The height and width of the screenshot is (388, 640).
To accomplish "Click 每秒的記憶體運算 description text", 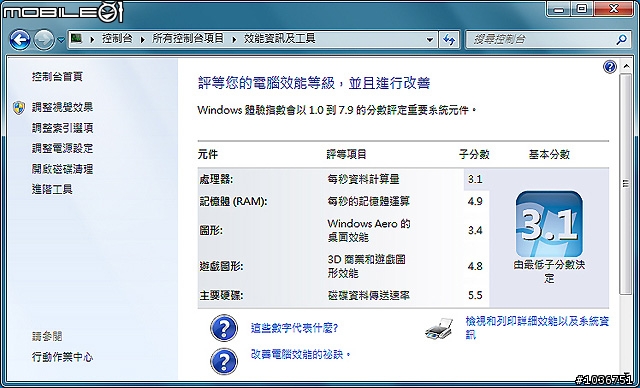I will [369, 202].
